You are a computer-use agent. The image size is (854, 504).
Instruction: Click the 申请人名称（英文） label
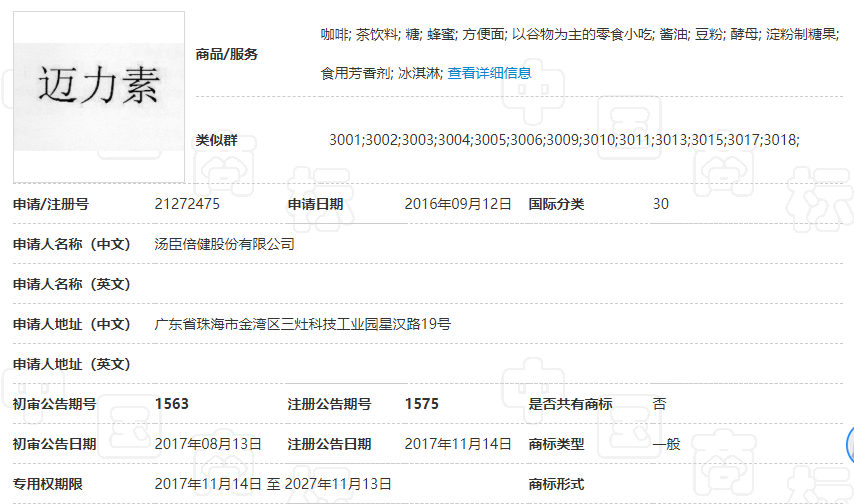[x=72, y=284]
